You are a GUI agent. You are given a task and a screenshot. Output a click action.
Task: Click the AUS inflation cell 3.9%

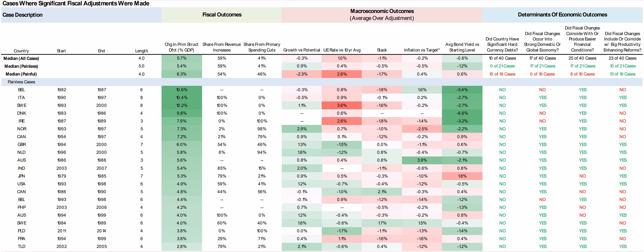click(x=422, y=160)
